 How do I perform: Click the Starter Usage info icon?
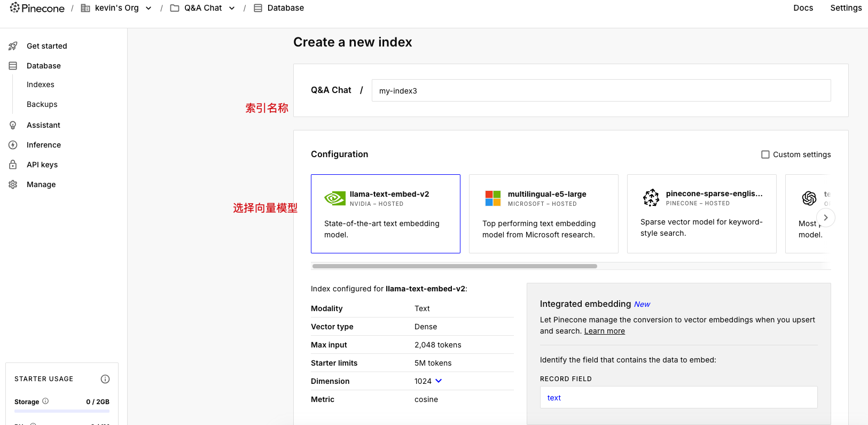(105, 379)
